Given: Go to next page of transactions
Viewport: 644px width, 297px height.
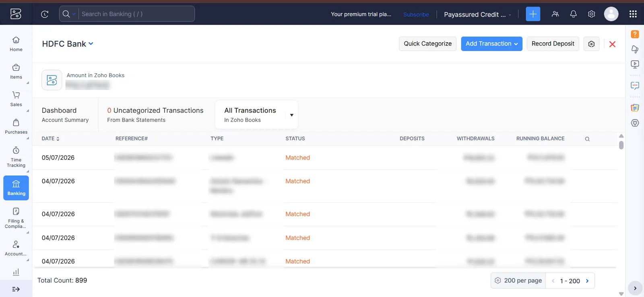Looking at the screenshot, I should 587,281.
